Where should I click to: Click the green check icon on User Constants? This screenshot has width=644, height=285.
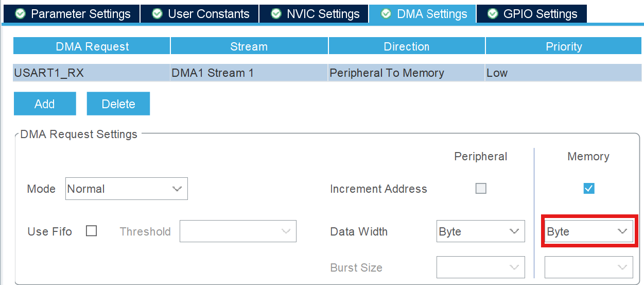(158, 14)
